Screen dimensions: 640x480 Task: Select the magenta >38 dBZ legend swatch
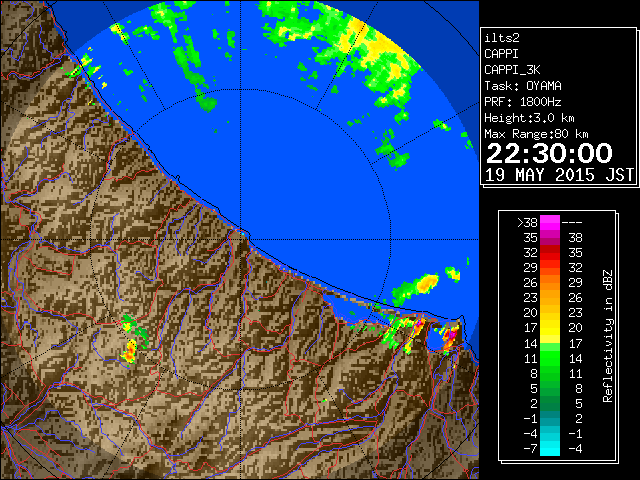pos(550,222)
